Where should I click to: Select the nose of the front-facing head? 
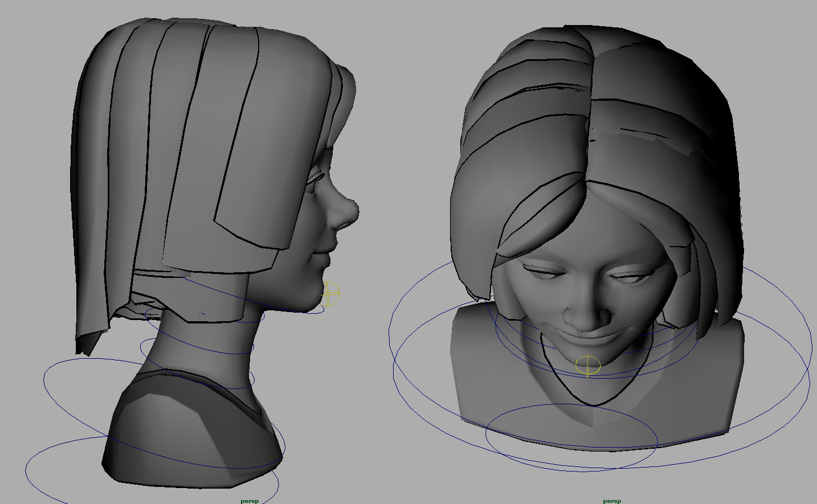[586, 312]
